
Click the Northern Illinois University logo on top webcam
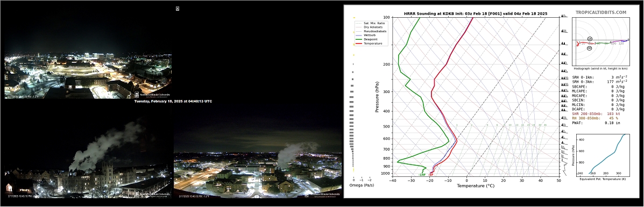pyautogui.click(x=152, y=95)
